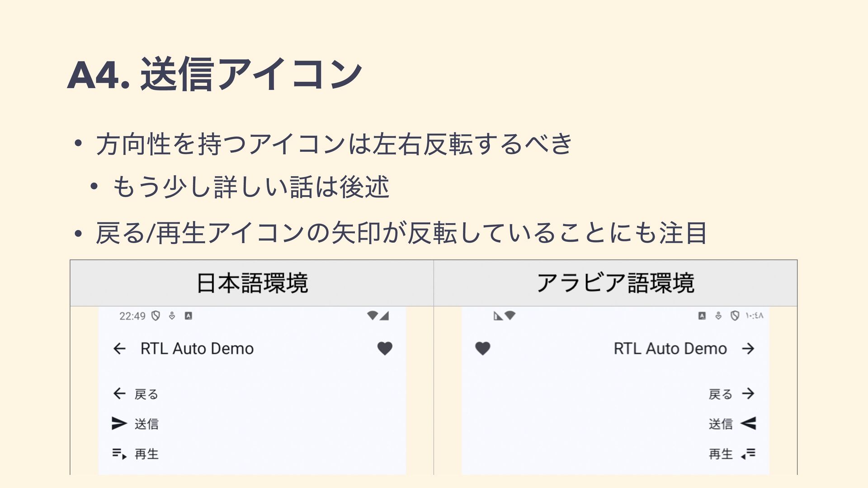The width and height of the screenshot is (868, 488).
Task: Click the slide heading A4. 送信アイコン
Action: pyautogui.click(x=214, y=75)
